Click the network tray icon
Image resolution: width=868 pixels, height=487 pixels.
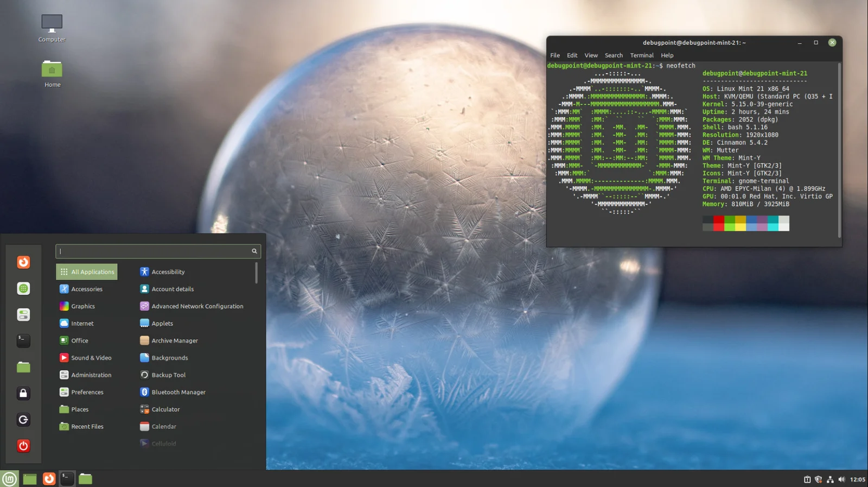830,479
